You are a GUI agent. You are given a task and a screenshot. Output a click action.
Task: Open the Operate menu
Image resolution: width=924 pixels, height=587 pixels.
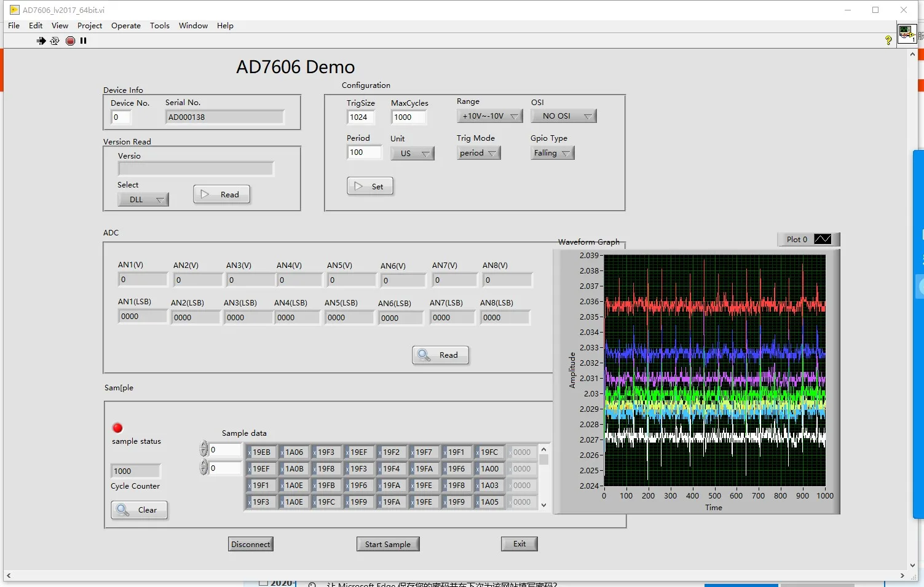pos(125,26)
